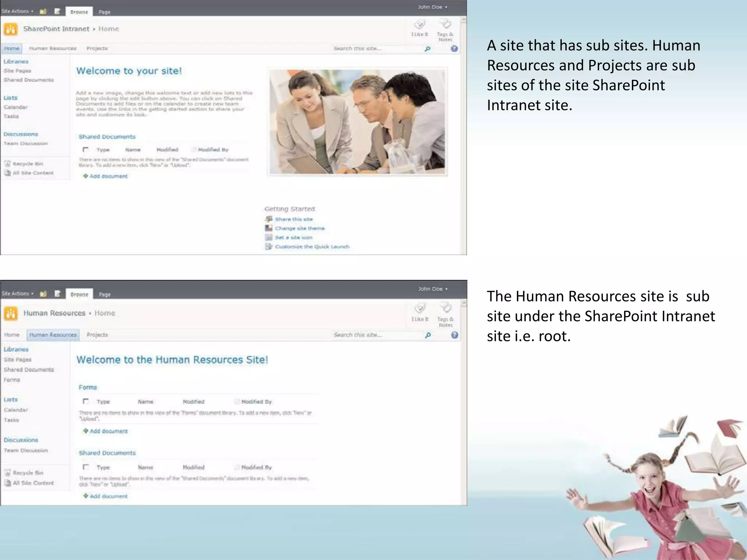Open John Doe user menu in bottom window
747x560 pixels.
[x=433, y=289]
